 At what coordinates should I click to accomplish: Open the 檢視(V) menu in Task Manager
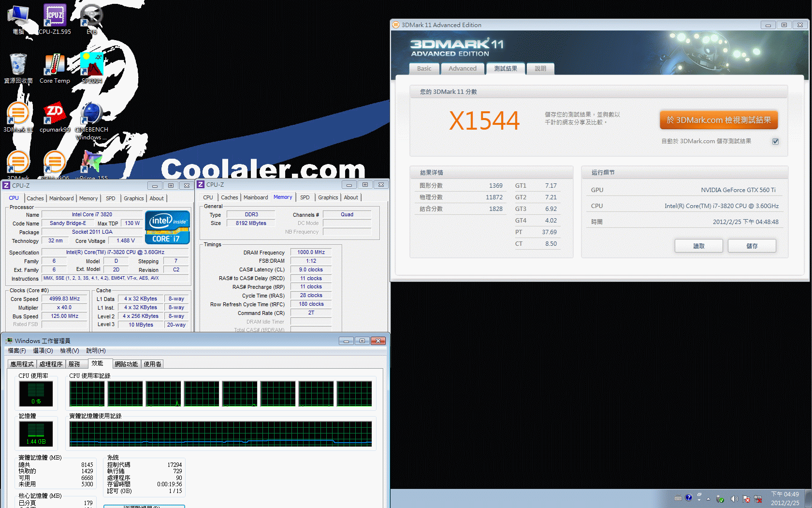tap(70, 351)
